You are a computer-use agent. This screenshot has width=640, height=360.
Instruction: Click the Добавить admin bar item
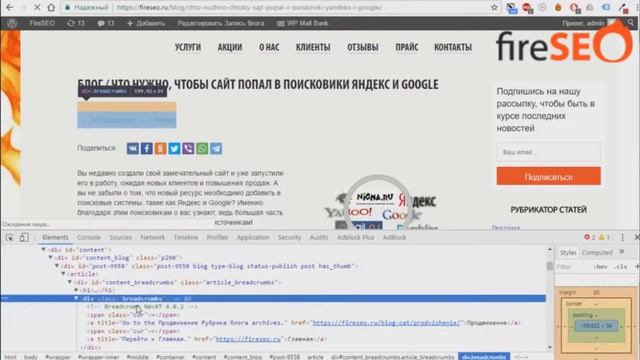coord(146,23)
